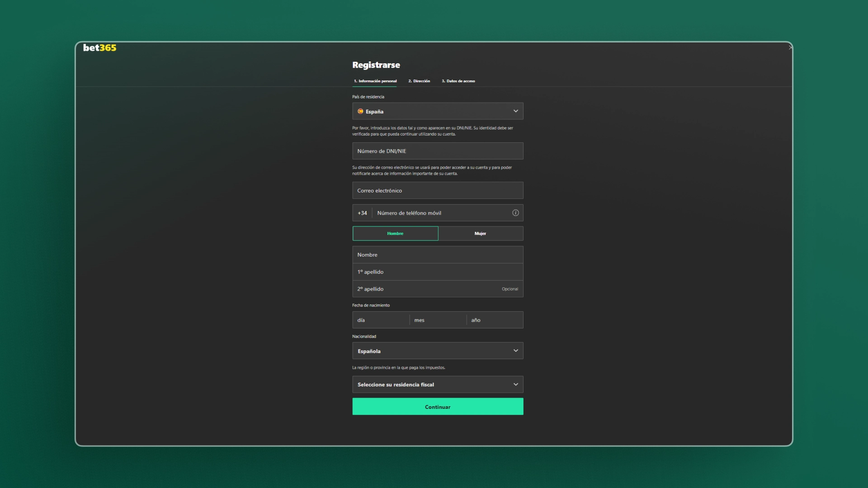Click the Fecha de nacimiento label
868x488 pixels.
(371, 305)
